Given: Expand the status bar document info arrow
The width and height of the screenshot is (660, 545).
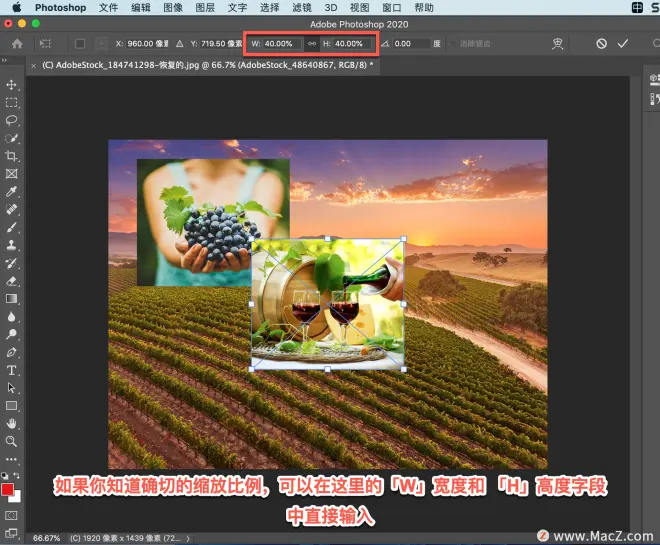Looking at the screenshot, I should coord(188,538).
